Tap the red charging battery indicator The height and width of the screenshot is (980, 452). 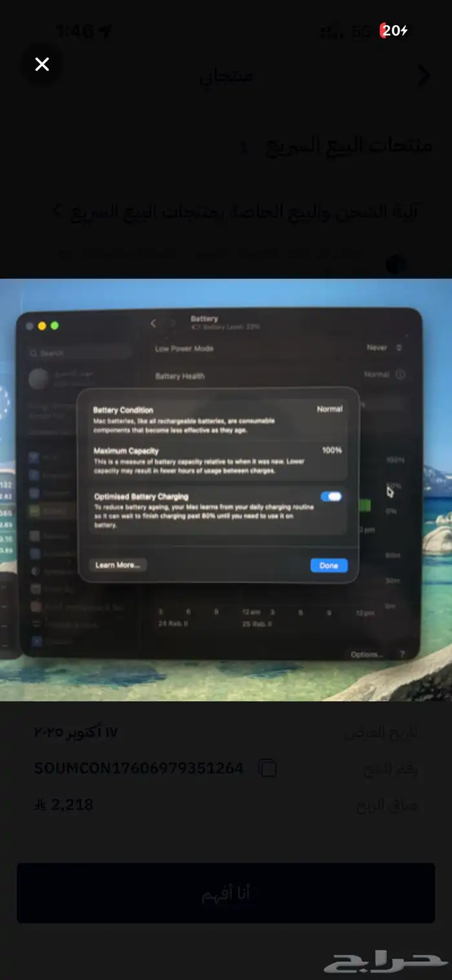393,30
